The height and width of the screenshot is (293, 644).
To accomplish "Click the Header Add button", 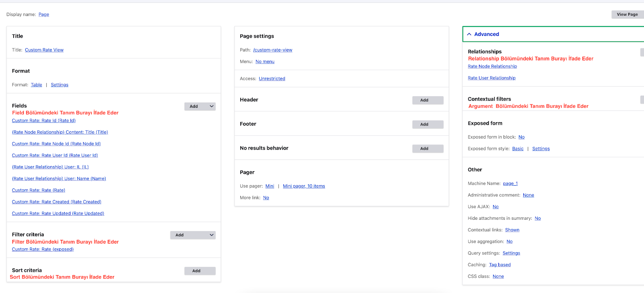I will (x=427, y=100).
